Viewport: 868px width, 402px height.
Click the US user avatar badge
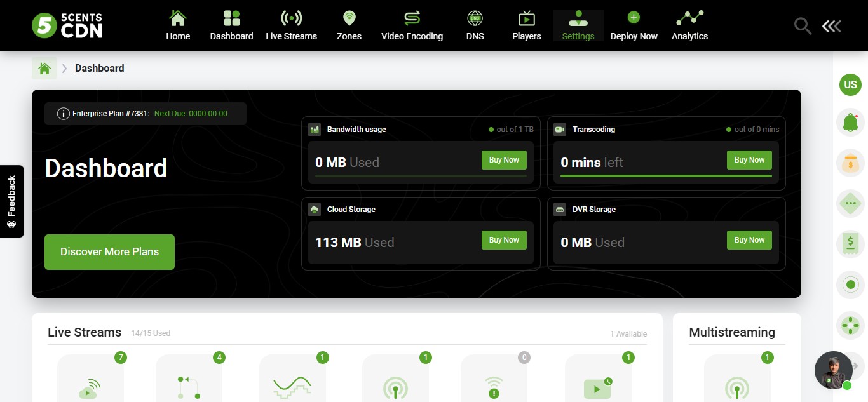click(x=850, y=84)
